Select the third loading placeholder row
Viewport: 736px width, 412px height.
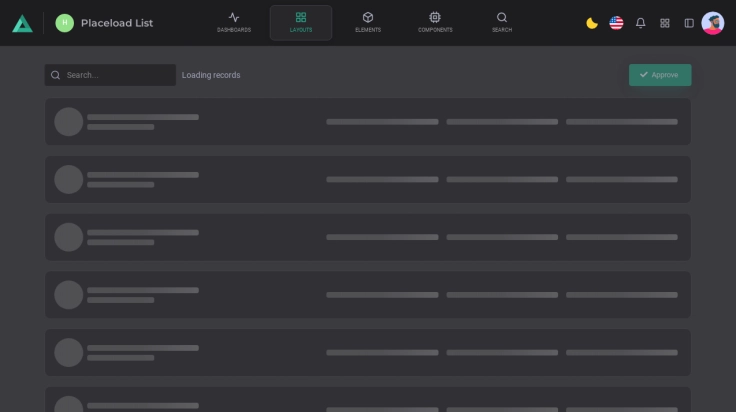[x=367, y=237]
